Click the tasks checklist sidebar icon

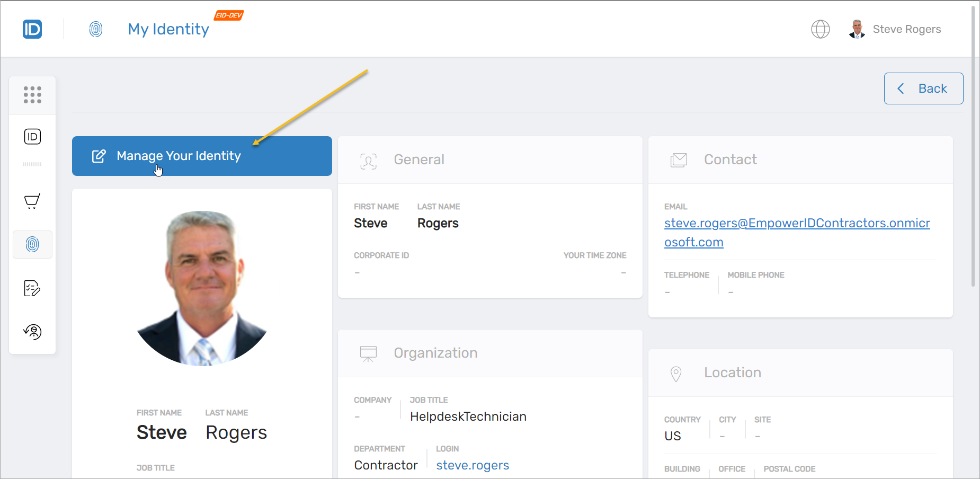point(32,288)
